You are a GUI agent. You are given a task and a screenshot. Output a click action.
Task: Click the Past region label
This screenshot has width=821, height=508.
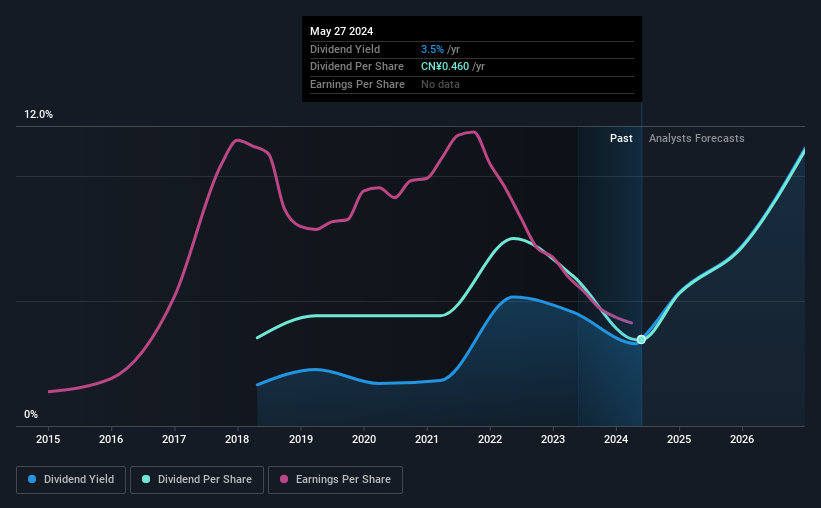[x=621, y=138]
